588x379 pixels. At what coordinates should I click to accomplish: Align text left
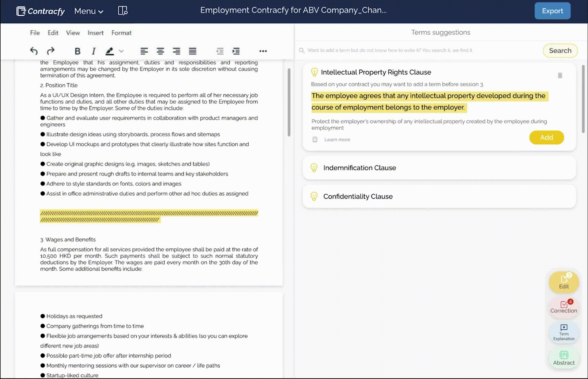click(144, 51)
